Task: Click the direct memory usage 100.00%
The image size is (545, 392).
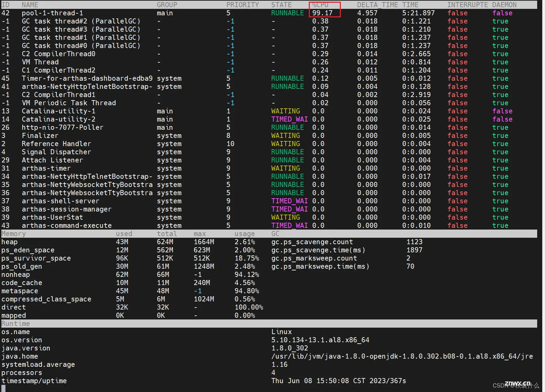Action: [249, 307]
